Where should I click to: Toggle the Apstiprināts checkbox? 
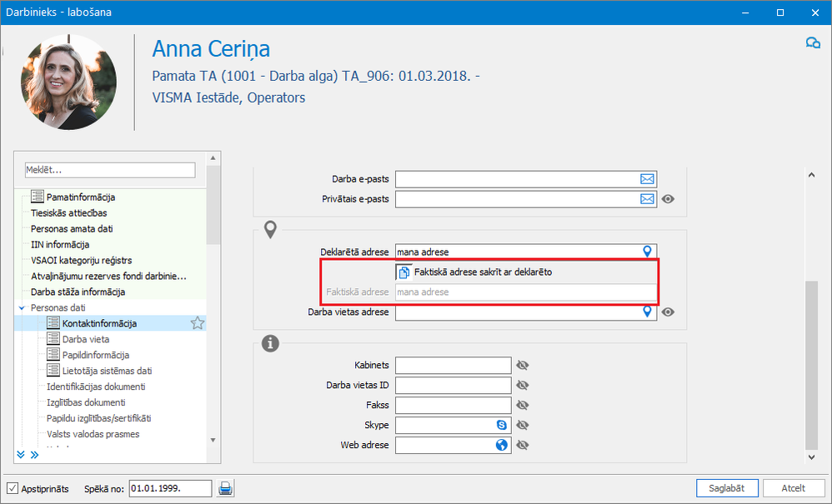click(x=13, y=488)
